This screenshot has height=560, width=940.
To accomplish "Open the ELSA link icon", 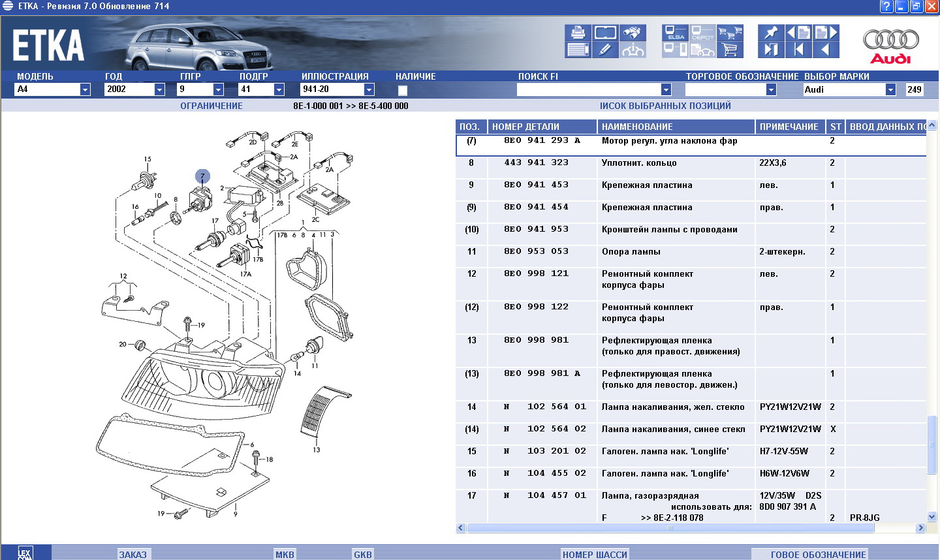I will [676, 33].
